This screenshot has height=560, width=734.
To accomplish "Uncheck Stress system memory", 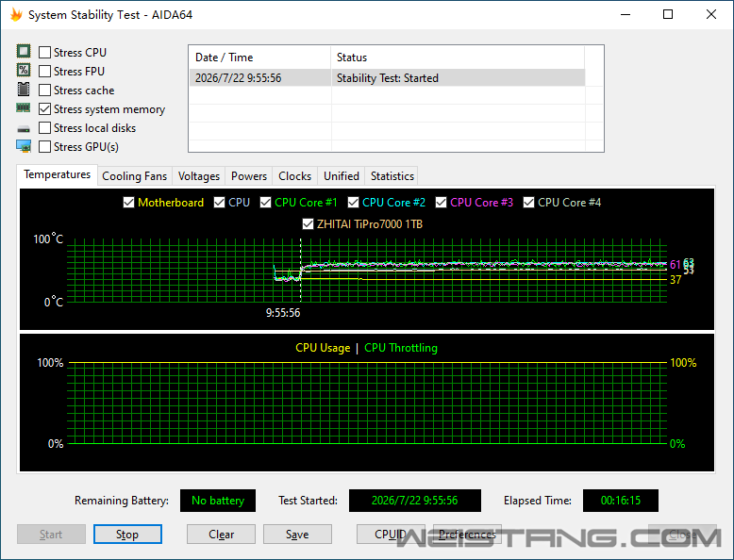I will point(45,109).
